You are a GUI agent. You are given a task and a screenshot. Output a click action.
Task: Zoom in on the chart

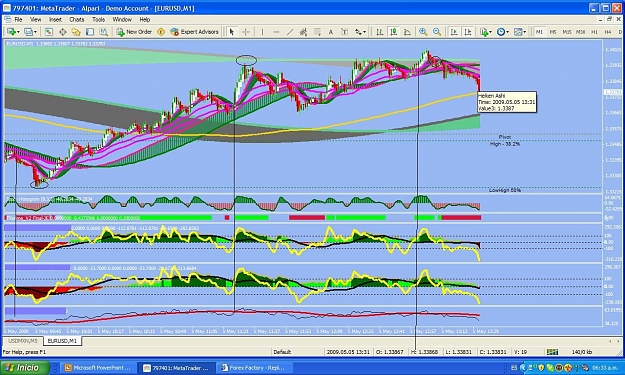423,32
